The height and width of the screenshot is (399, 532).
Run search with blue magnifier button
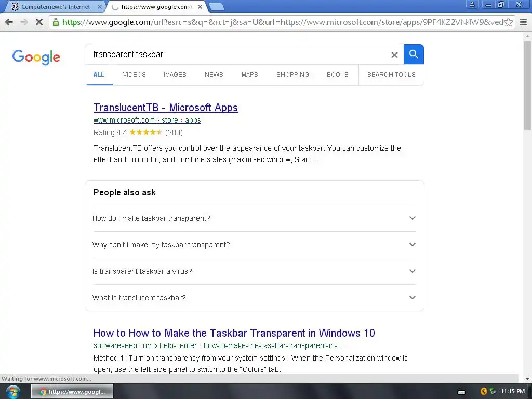(414, 54)
